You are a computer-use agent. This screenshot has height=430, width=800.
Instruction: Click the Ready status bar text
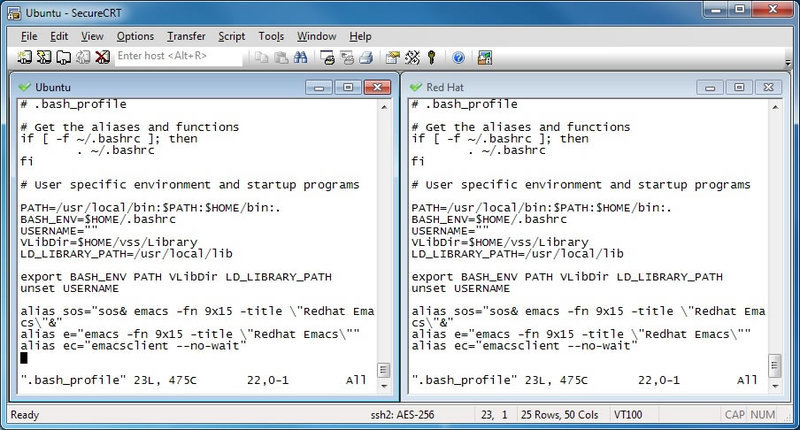(x=24, y=415)
